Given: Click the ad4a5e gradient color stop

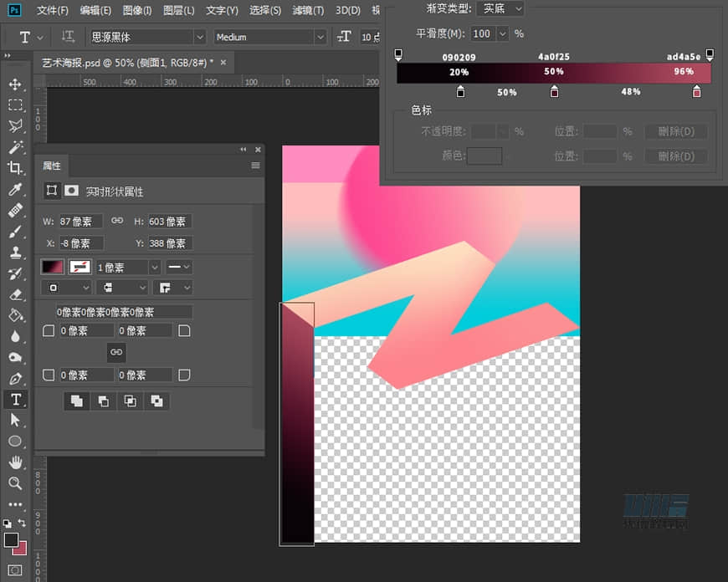Looking at the screenshot, I should point(697,92).
